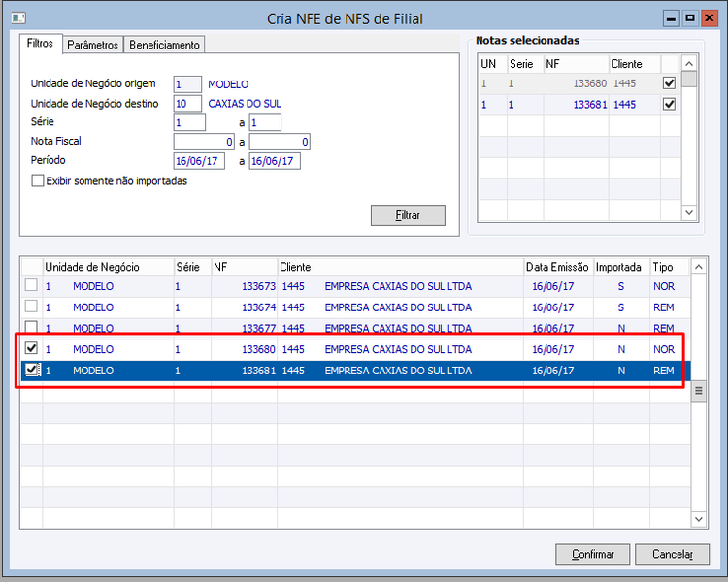Select NF number 133674 cell

pos(245,307)
